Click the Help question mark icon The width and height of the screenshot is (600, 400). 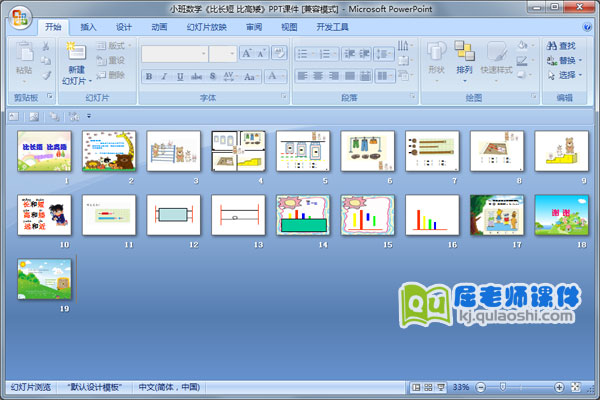point(587,27)
